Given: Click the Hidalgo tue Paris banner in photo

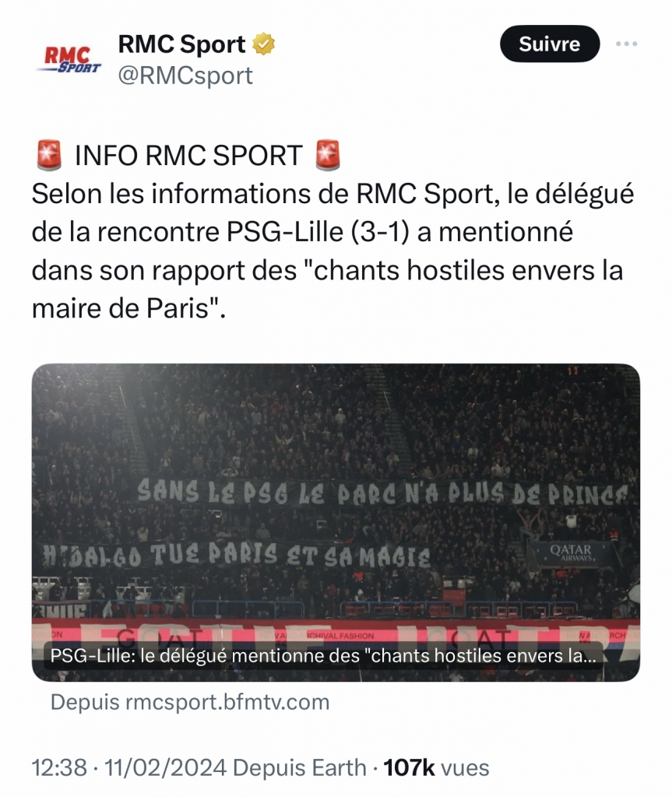Looking at the screenshot, I should [x=235, y=555].
